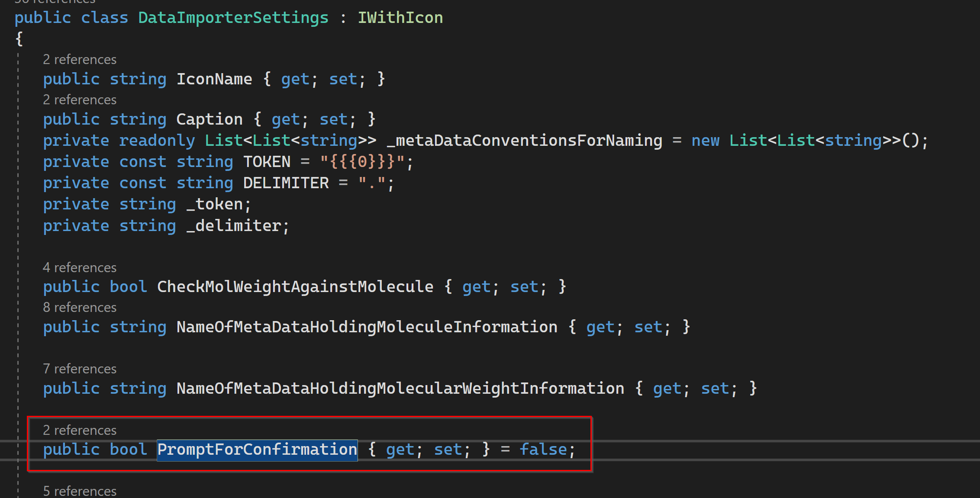Click the Caption property identifier
This screenshot has height=498, width=980.
tap(210, 119)
